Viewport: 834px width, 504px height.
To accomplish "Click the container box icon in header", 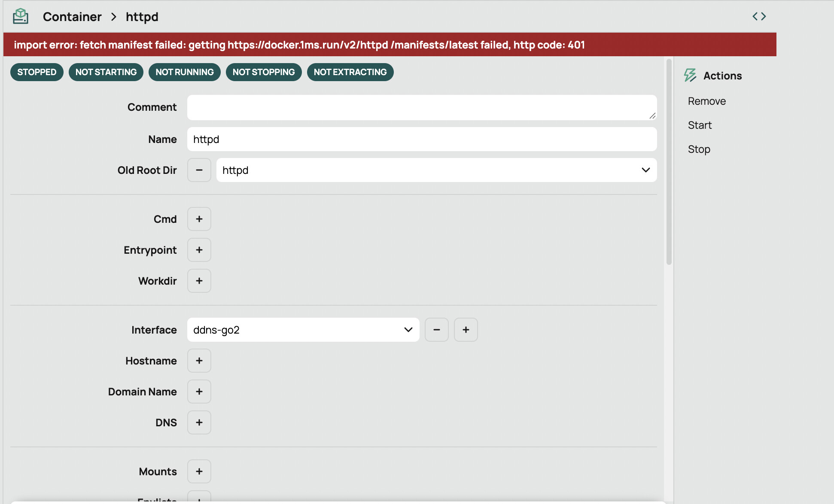I will tap(20, 16).
